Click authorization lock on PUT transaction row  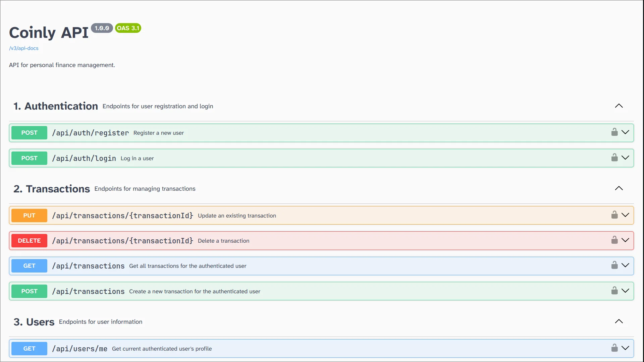tap(614, 215)
